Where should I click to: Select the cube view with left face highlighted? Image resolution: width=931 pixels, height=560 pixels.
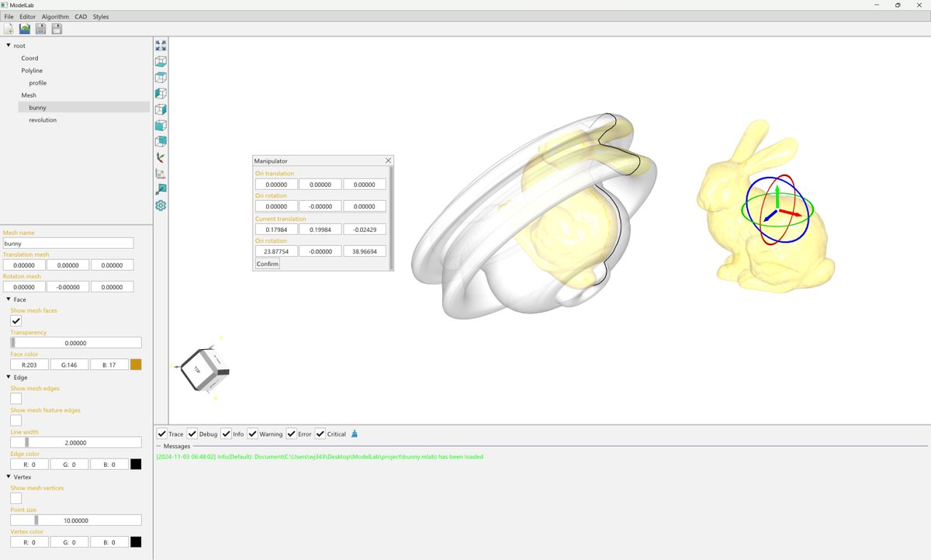pos(161,93)
